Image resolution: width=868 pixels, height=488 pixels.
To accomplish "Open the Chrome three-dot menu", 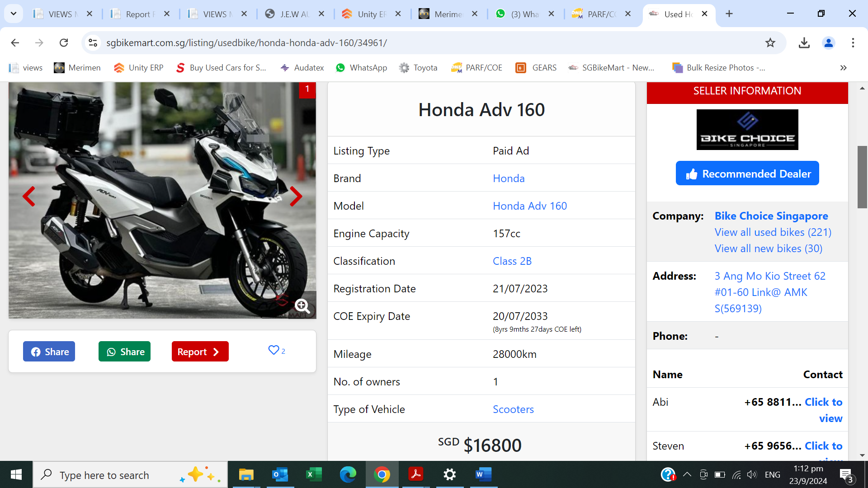I will (853, 43).
